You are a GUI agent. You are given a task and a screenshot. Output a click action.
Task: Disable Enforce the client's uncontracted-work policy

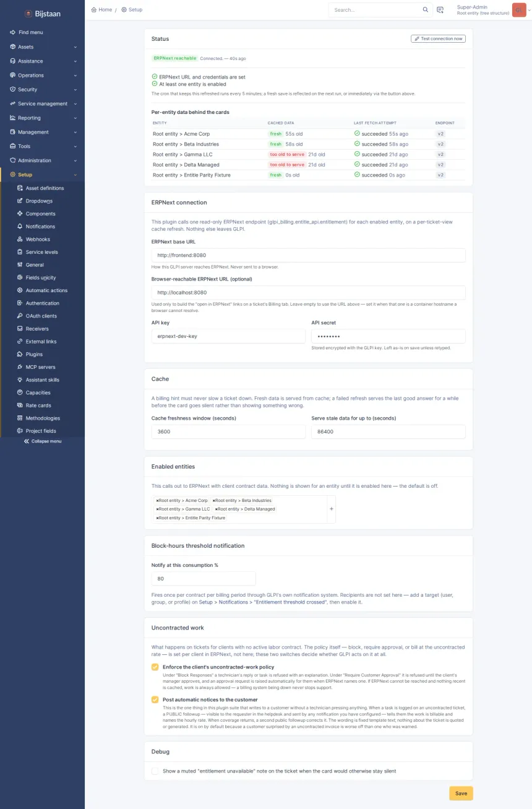coord(155,667)
